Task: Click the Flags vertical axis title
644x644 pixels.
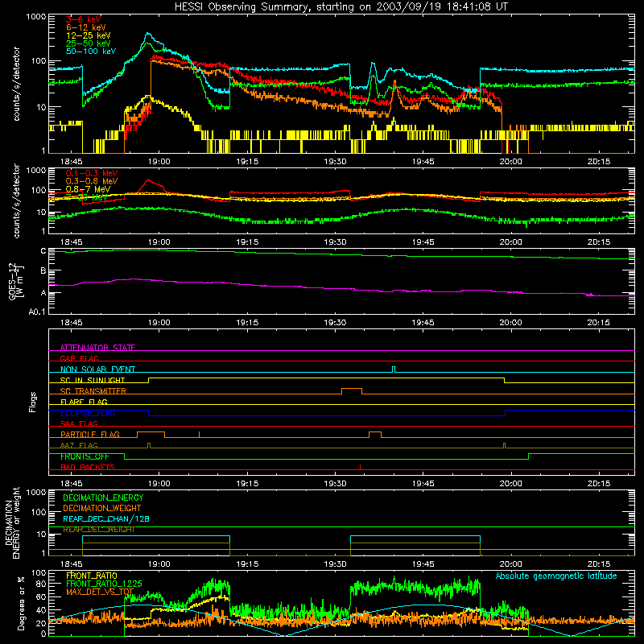Action: click(x=33, y=402)
